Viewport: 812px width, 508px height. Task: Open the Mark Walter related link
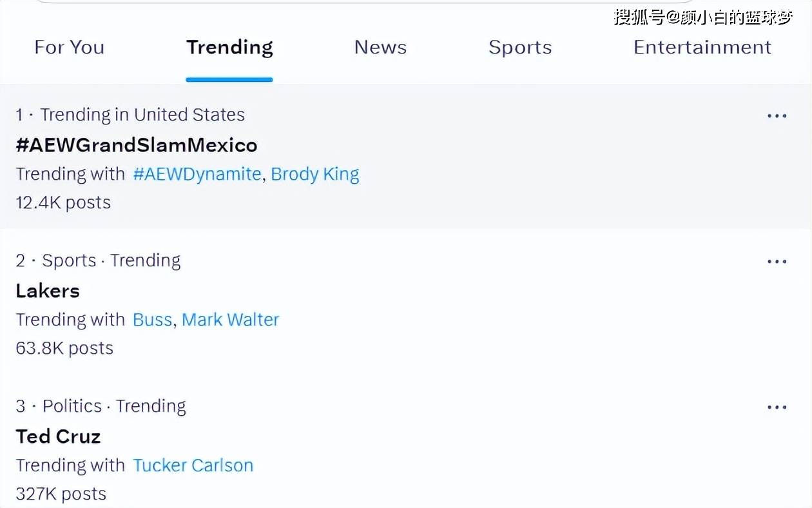230,320
